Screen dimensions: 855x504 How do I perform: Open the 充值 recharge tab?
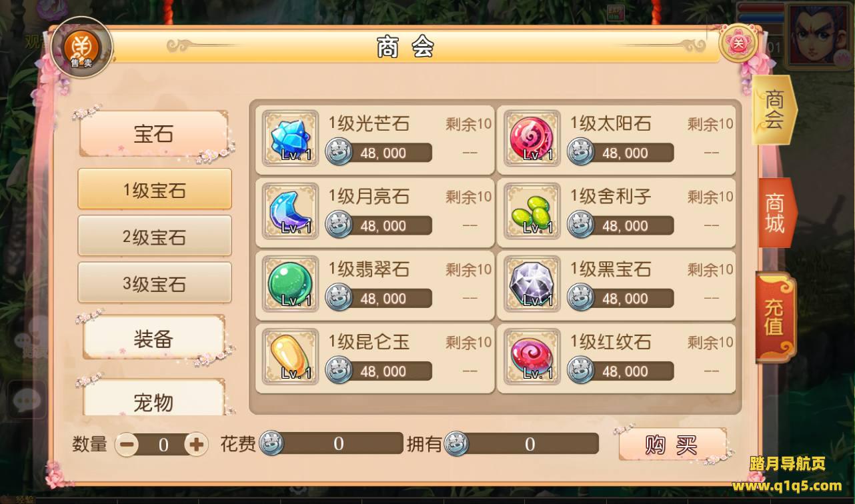(x=775, y=317)
